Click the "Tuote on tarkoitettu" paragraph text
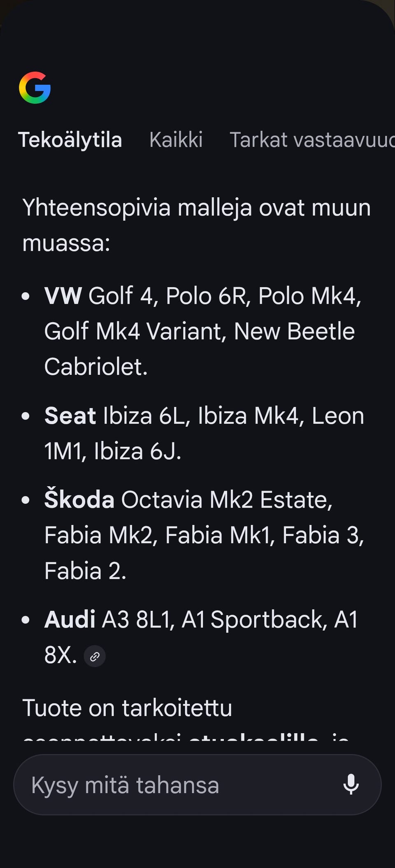Viewport: 395px width, 868px height. coord(127,708)
